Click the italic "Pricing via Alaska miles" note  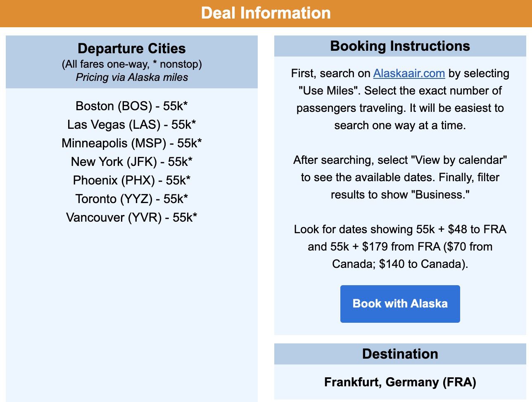131,78
